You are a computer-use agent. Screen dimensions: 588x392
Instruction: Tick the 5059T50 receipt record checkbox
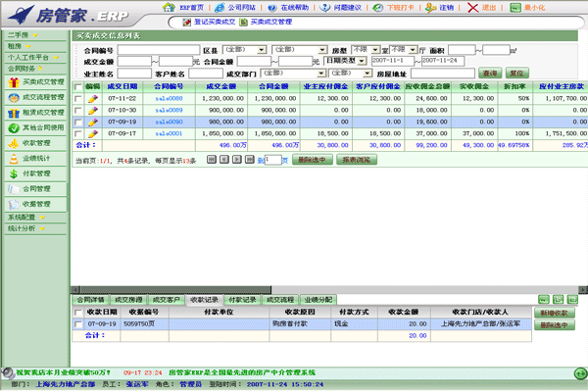click(78, 323)
